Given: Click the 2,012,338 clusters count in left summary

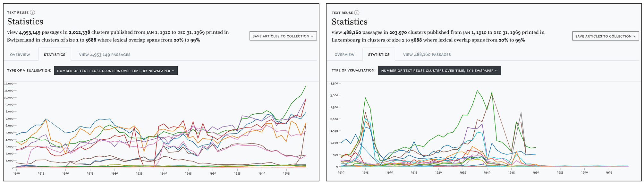Looking at the screenshot, I should point(80,32).
